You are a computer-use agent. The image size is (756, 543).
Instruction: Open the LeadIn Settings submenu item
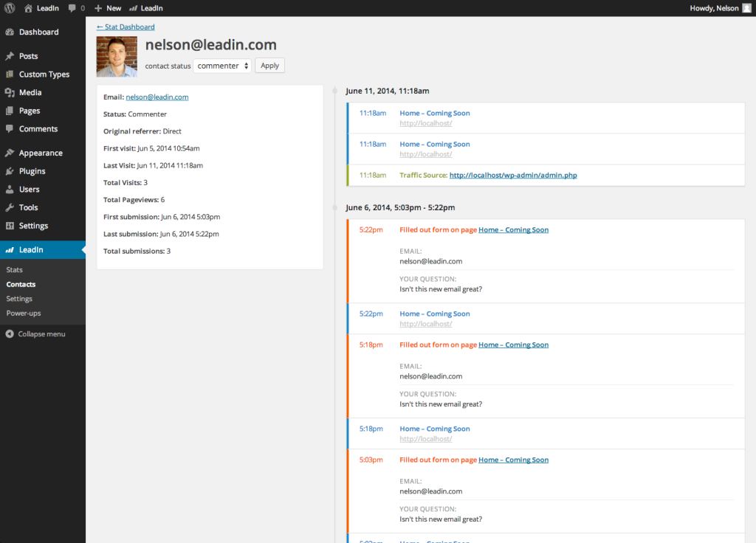[19, 299]
